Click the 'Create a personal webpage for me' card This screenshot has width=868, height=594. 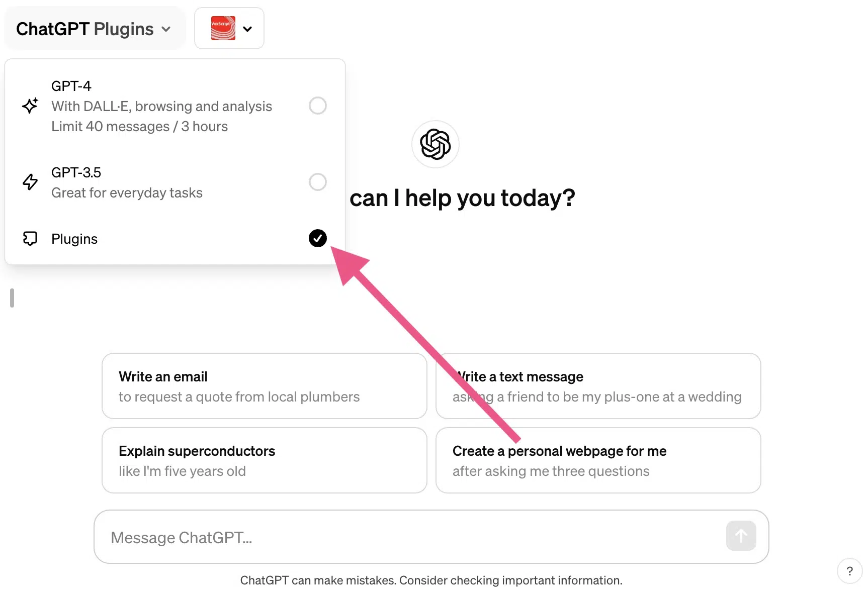pyautogui.click(x=598, y=460)
